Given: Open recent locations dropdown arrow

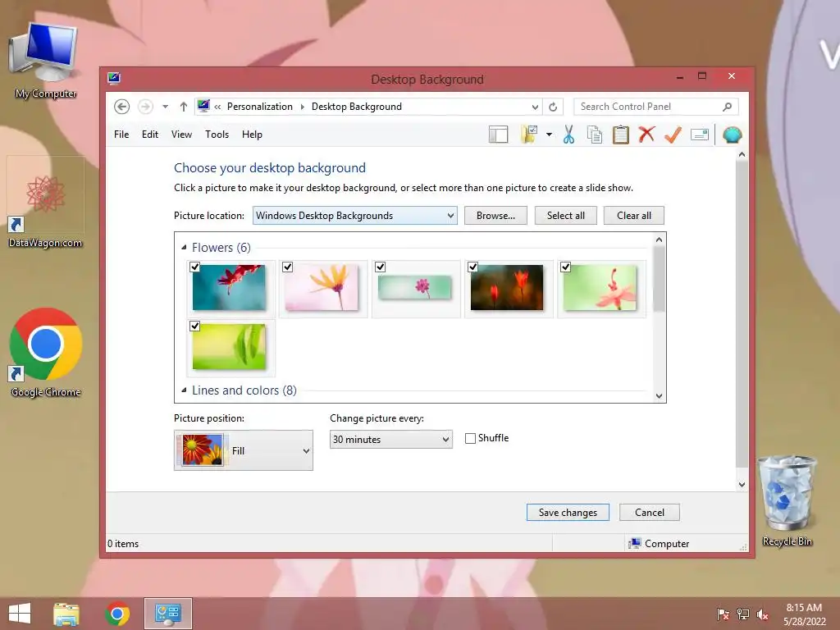Looking at the screenshot, I should pos(166,107).
